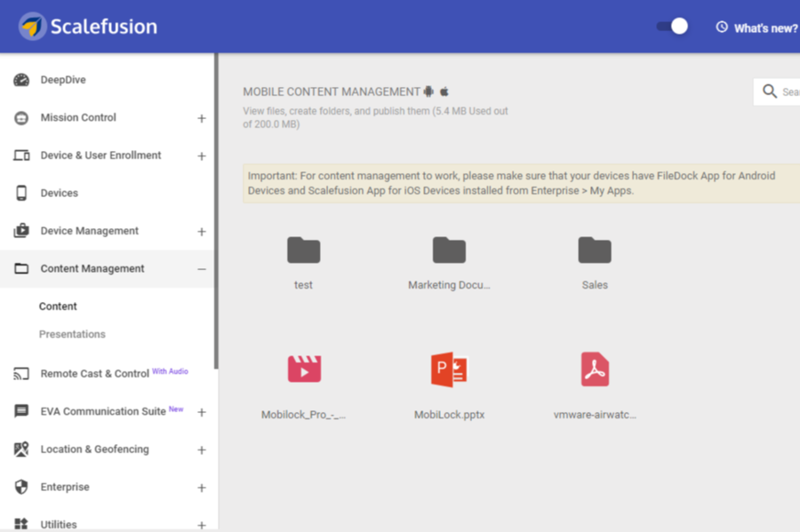Go to Devices in the sidebar
Image resolution: width=800 pixels, height=532 pixels.
59,194
